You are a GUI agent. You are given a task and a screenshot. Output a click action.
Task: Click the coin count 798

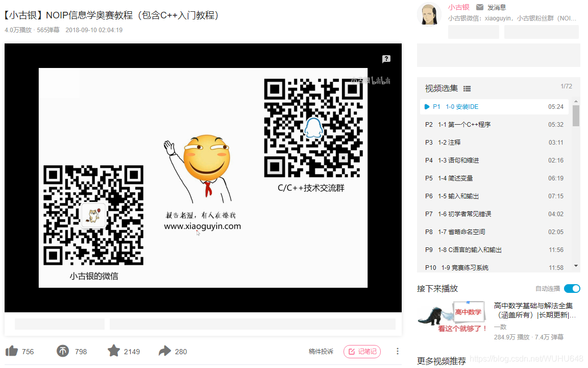(81, 352)
